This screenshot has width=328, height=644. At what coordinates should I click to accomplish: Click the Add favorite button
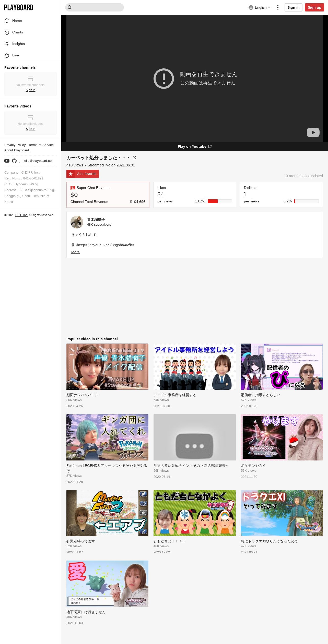83,174
